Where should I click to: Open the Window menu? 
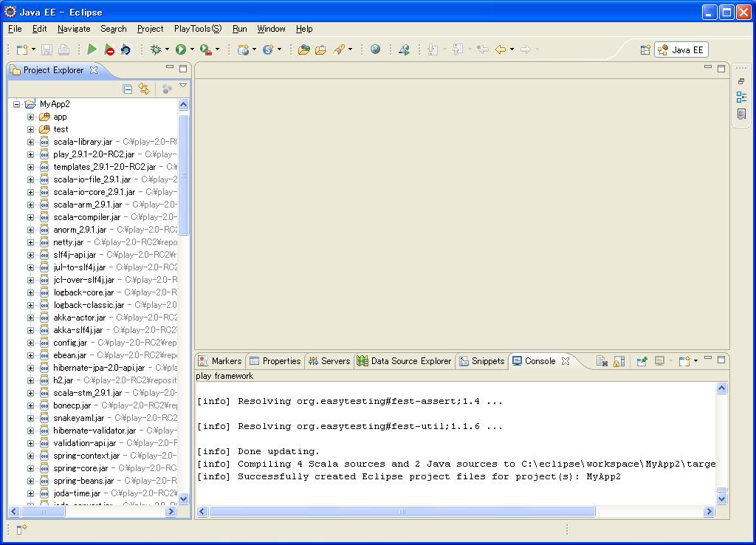(271, 29)
